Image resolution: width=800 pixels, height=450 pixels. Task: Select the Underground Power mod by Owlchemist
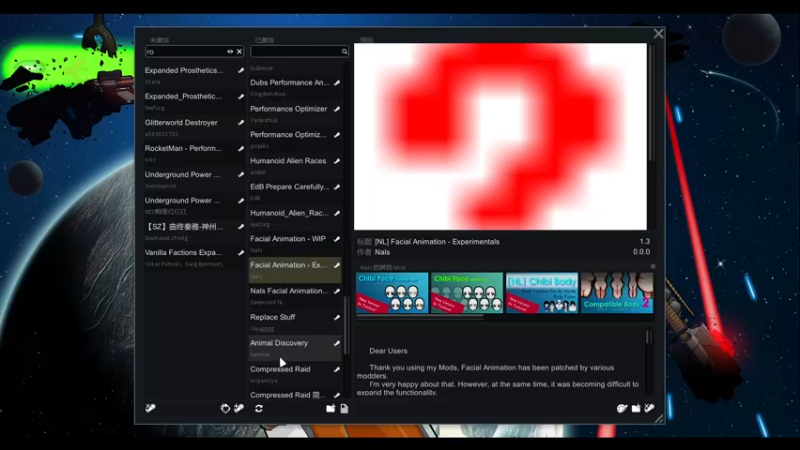[194, 179]
